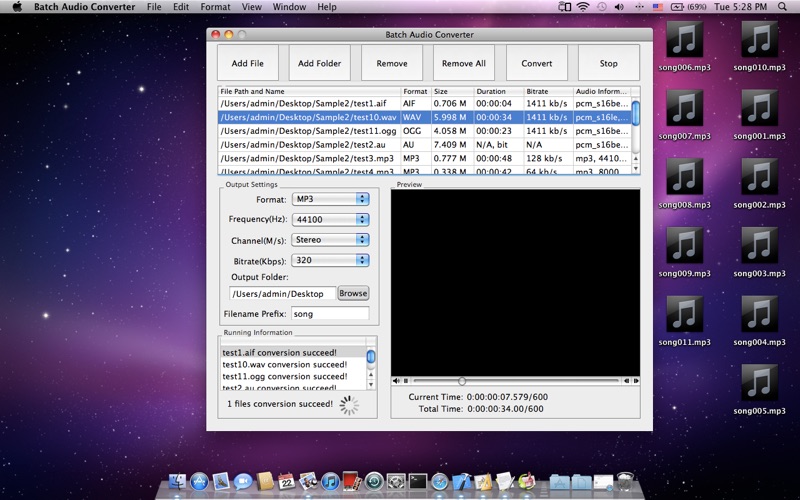This screenshot has height=500, width=800.
Task: Step backward in the preview player
Action: pos(627,381)
